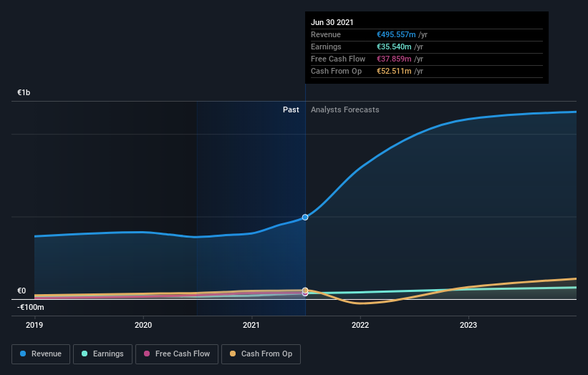Toggle the Earnings series legend button
The width and height of the screenshot is (588, 375).
point(102,354)
